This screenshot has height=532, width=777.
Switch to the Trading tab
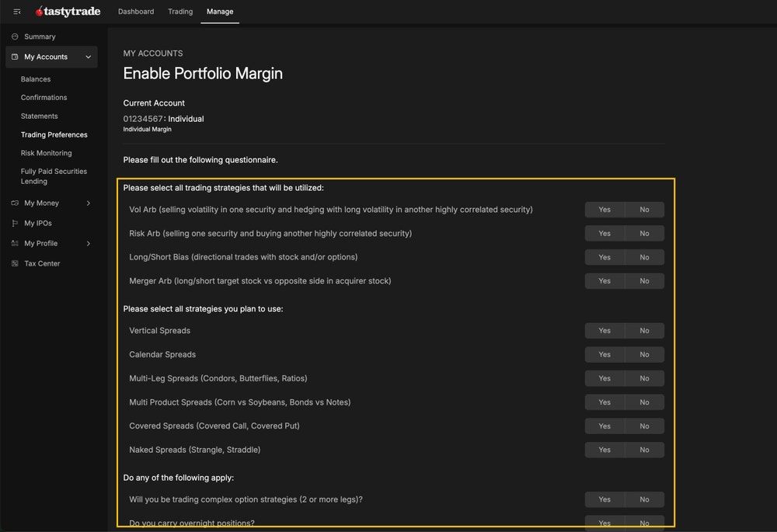tap(180, 12)
